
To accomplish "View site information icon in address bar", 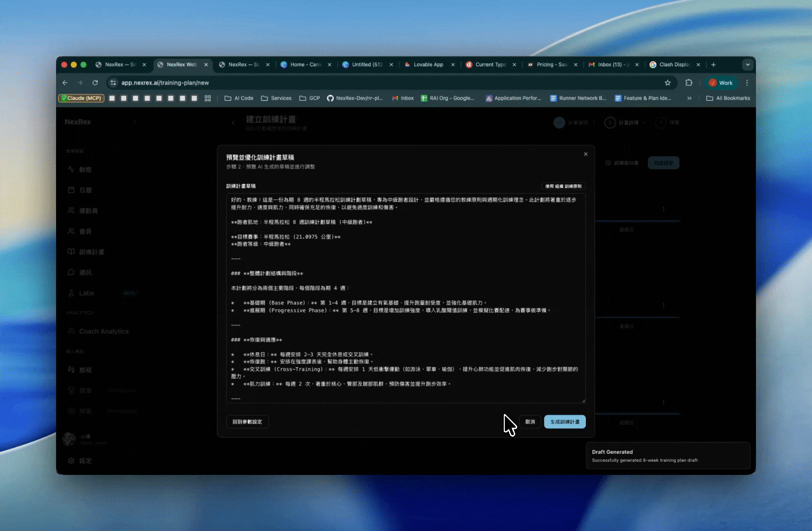I will pyautogui.click(x=113, y=83).
